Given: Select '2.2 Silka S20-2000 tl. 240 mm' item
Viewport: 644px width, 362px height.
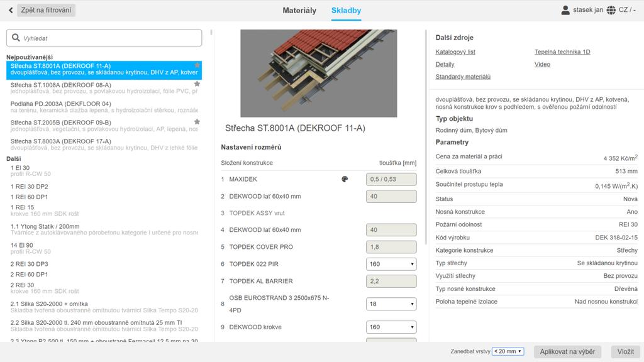Looking at the screenshot, I should point(104,326).
